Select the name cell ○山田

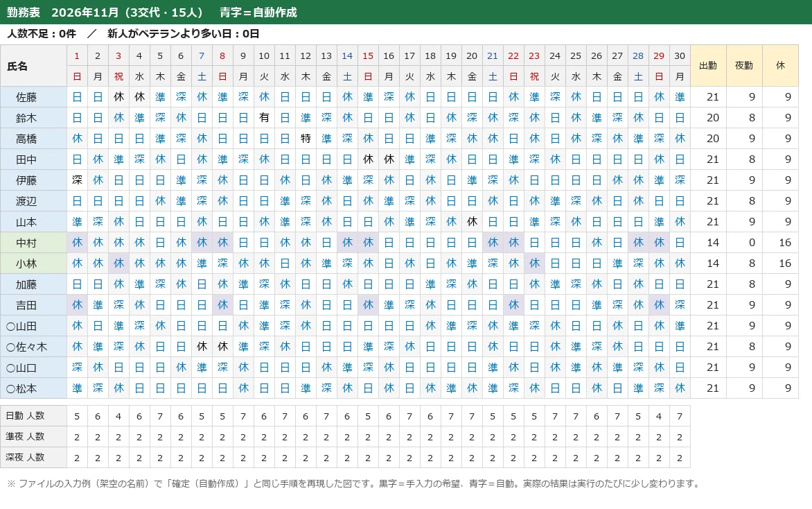pyautogui.click(x=34, y=325)
